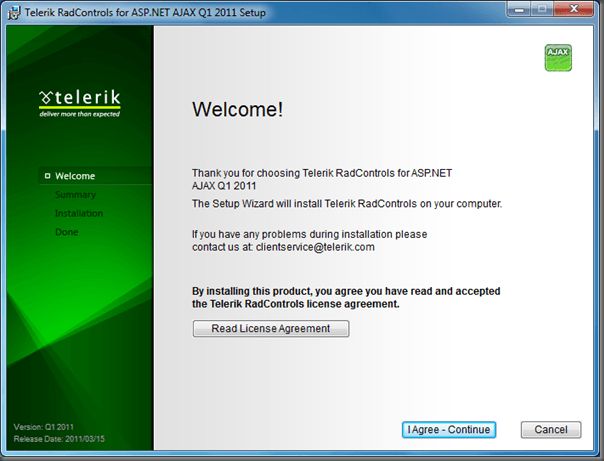Close the setup window

(x=574, y=9)
